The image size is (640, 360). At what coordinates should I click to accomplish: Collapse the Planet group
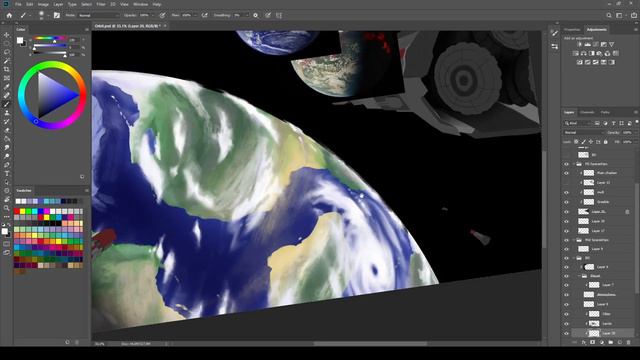(x=579, y=276)
